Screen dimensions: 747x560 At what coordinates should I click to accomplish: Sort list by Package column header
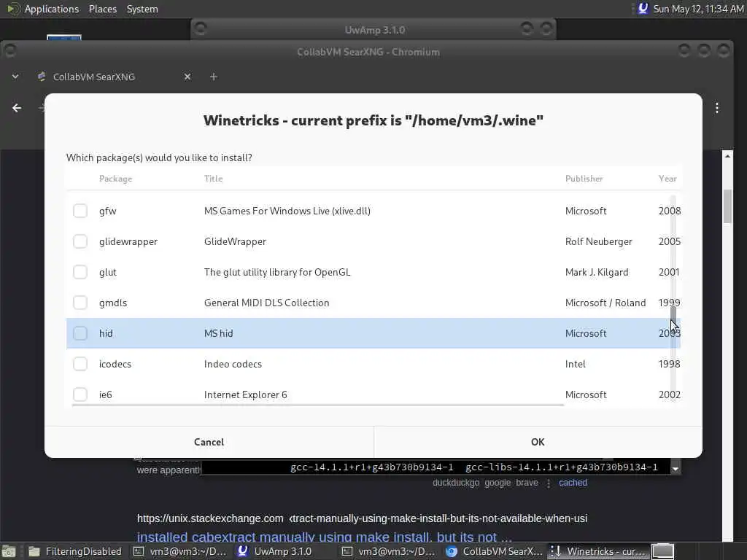click(x=115, y=179)
